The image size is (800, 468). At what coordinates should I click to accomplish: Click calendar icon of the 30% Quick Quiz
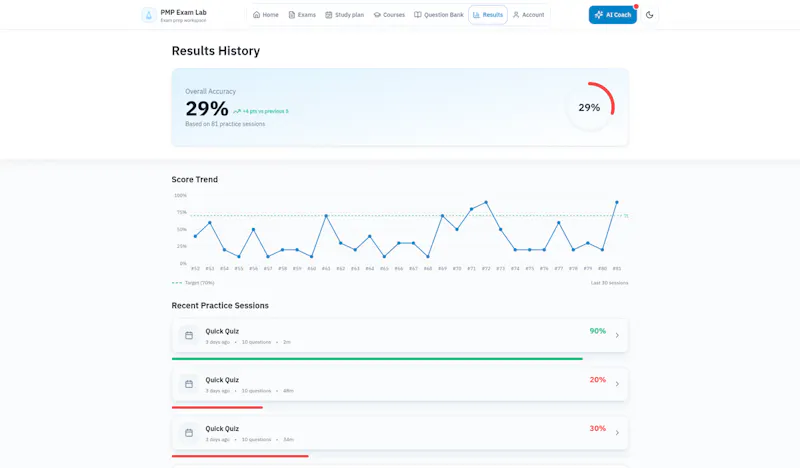[189, 433]
